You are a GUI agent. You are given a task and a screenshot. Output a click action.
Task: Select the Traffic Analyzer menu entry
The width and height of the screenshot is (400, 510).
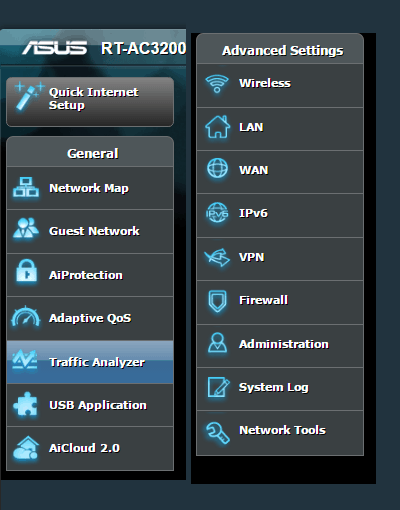click(90, 362)
